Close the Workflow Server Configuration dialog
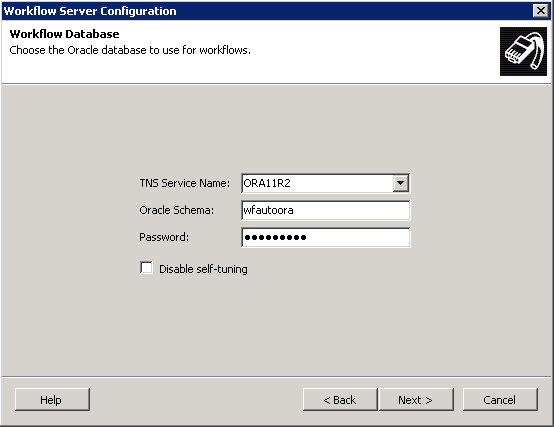This screenshot has width=554, height=427. 541,11
